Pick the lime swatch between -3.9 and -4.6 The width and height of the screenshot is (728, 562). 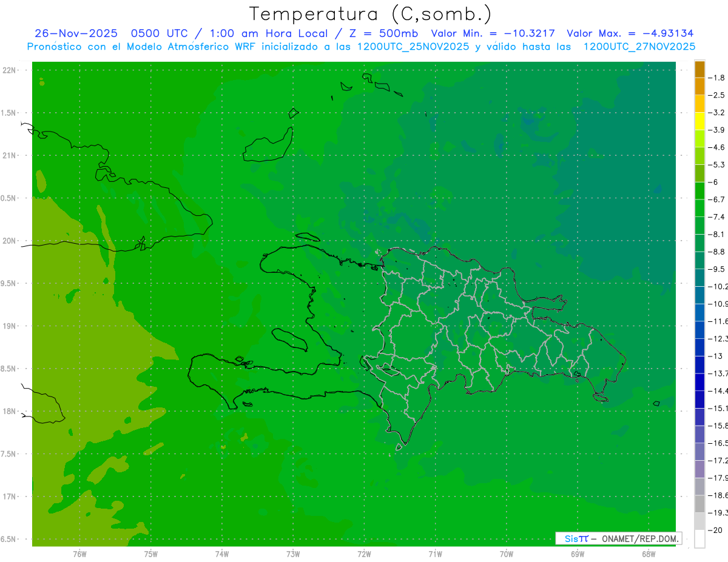coord(699,139)
